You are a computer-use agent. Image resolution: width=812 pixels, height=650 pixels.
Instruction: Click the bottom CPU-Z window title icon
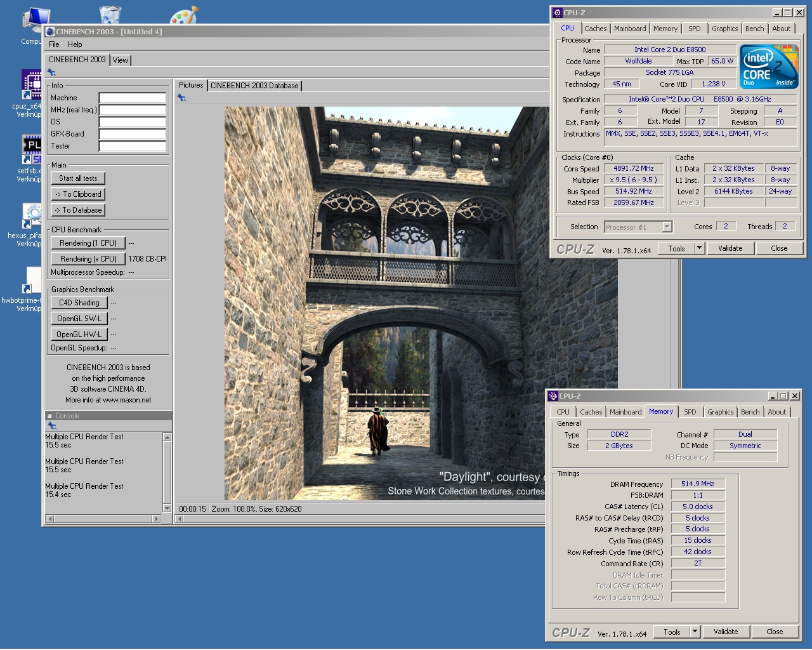click(x=553, y=395)
